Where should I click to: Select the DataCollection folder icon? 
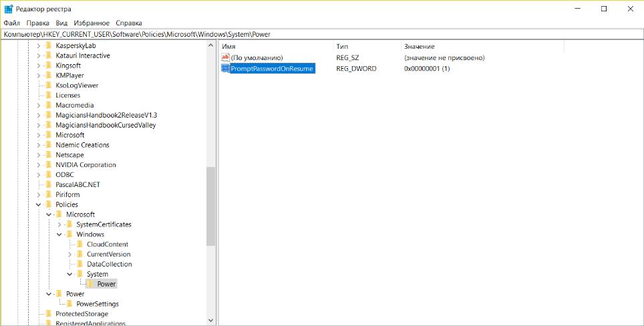coord(79,264)
